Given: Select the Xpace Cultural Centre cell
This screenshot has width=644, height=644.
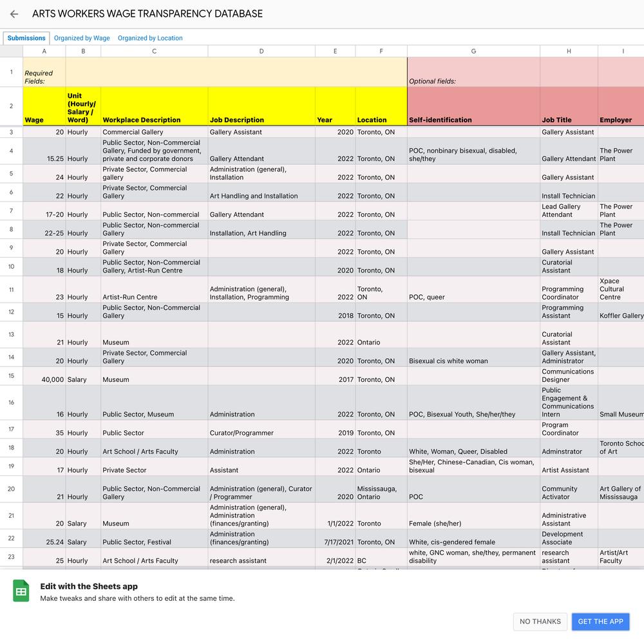Looking at the screenshot, I should point(621,290).
